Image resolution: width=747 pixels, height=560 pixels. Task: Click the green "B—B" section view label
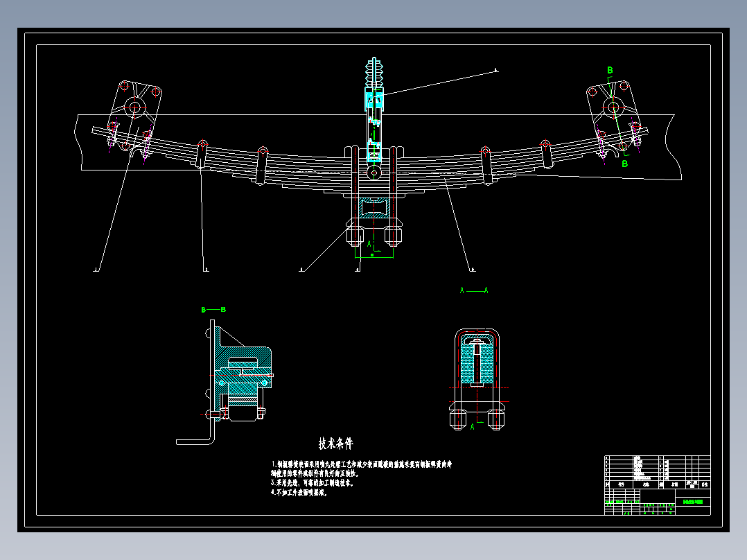[x=213, y=310]
